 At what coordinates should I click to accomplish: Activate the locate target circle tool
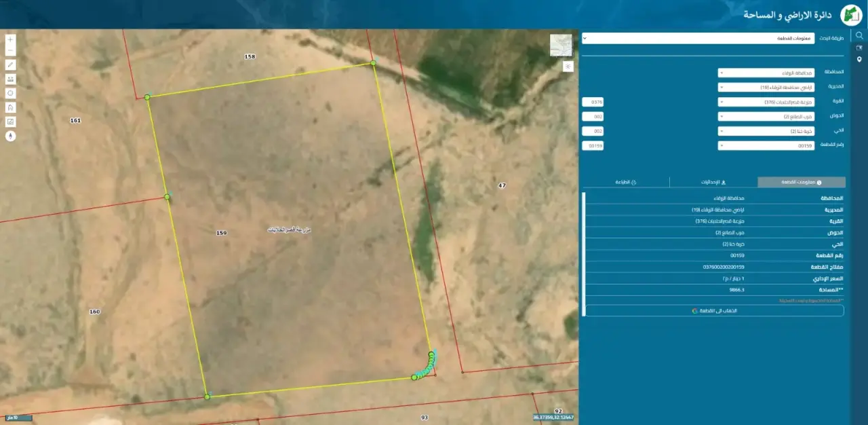[x=10, y=93]
